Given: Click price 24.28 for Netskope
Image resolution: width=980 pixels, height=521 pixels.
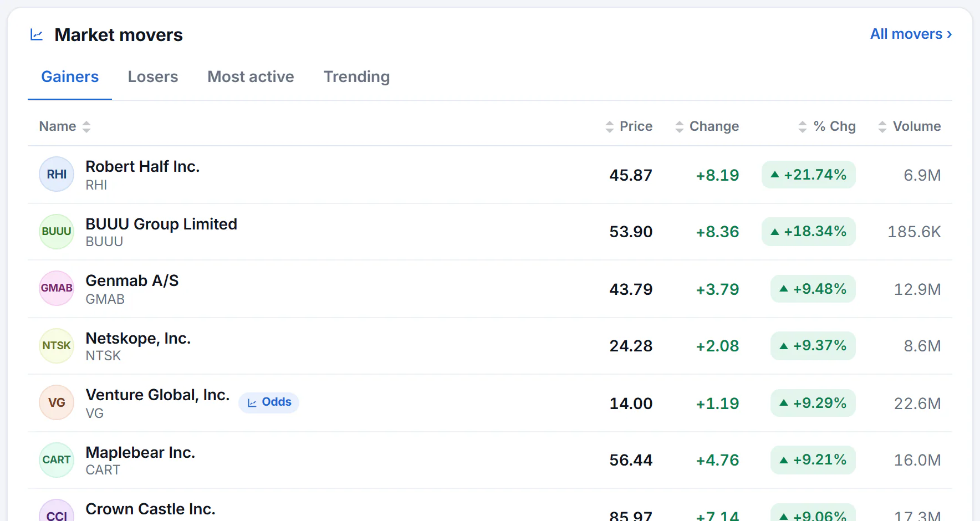Looking at the screenshot, I should 631,346.
